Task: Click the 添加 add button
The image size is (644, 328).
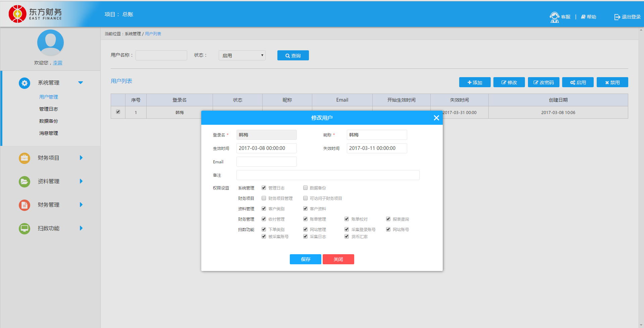Action: 475,82
